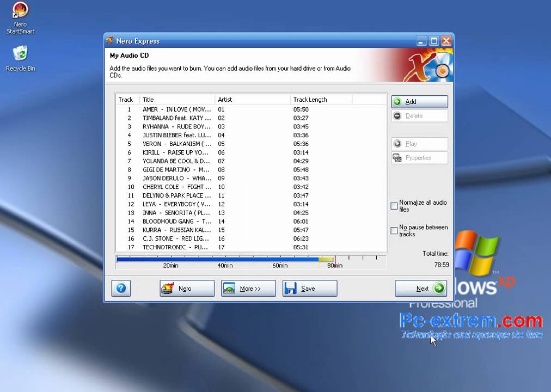
Task: Switch to full Nero application button
Action: coord(187,289)
